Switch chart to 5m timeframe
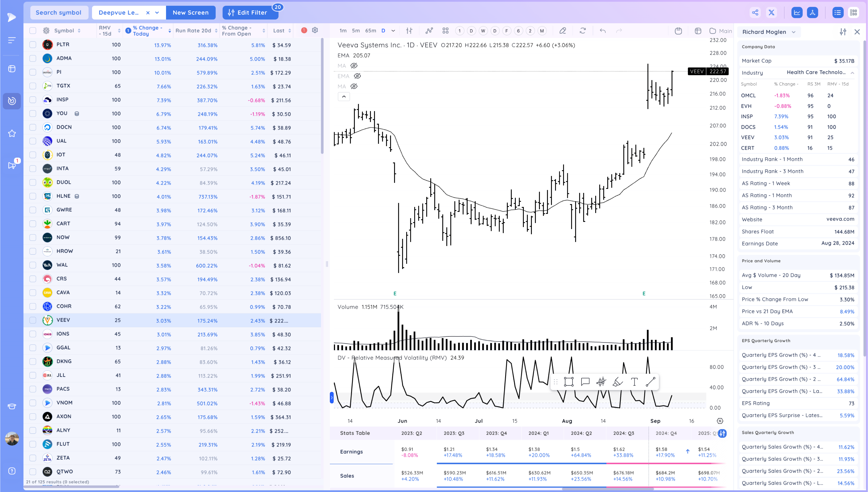This screenshot has width=868, height=492. [x=356, y=31]
